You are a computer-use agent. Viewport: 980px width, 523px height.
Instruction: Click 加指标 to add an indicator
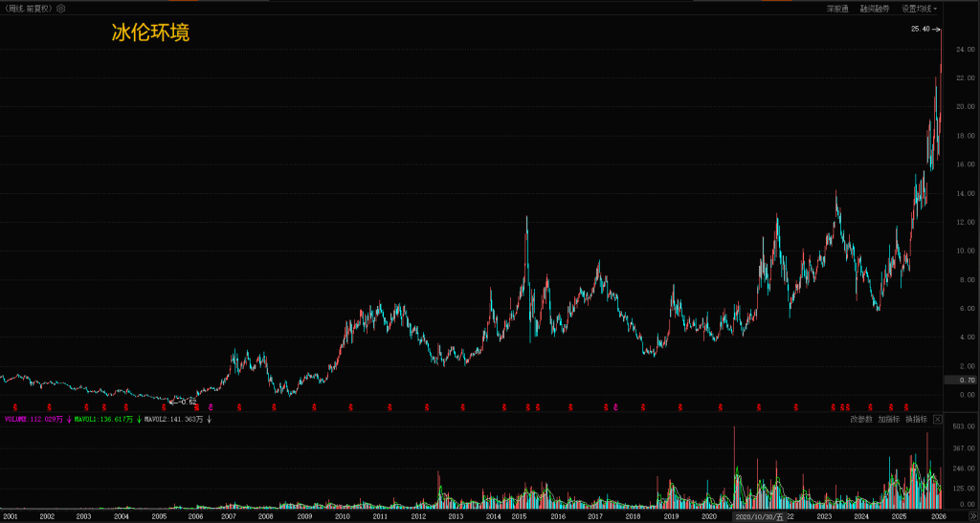tap(889, 419)
